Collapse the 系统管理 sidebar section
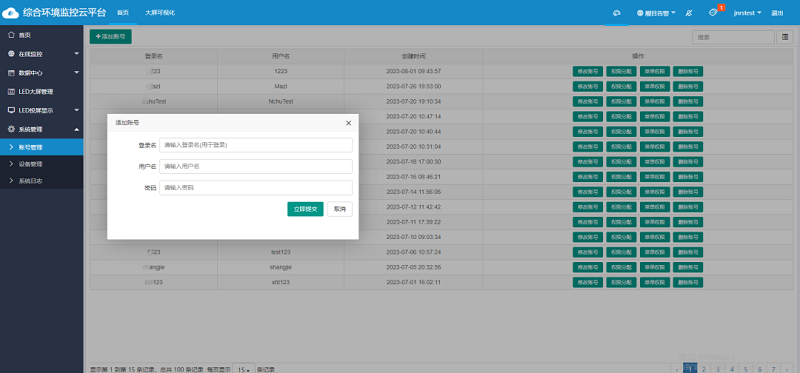 pos(41,130)
